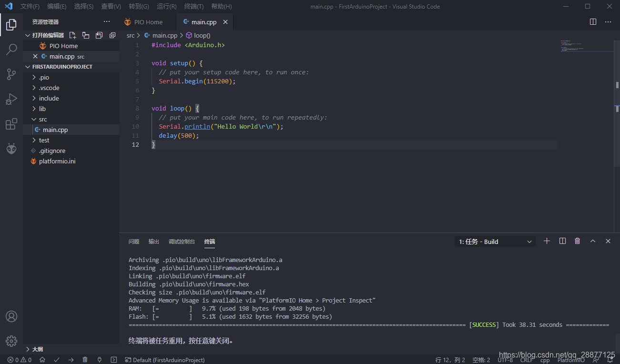Open explorer views and more actions ellipsis
This screenshot has height=364, width=620.
106,22
